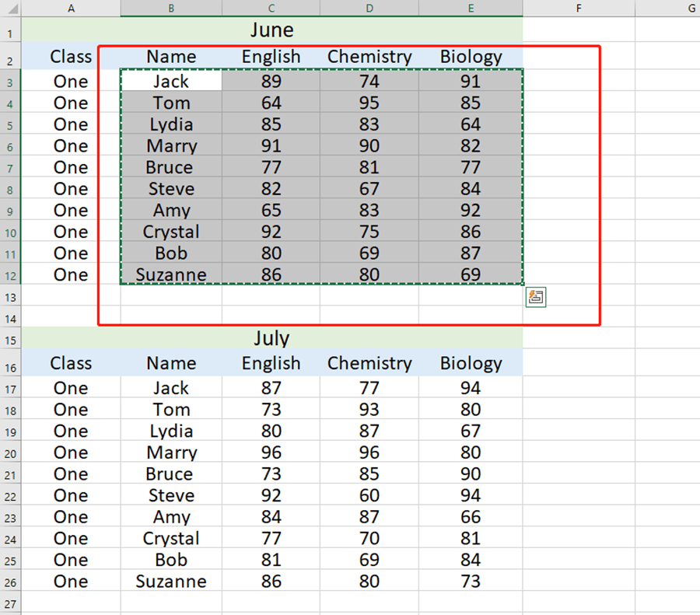Click the Marry cell in row 6
This screenshot has width=700, height=615.
(171, 145)
